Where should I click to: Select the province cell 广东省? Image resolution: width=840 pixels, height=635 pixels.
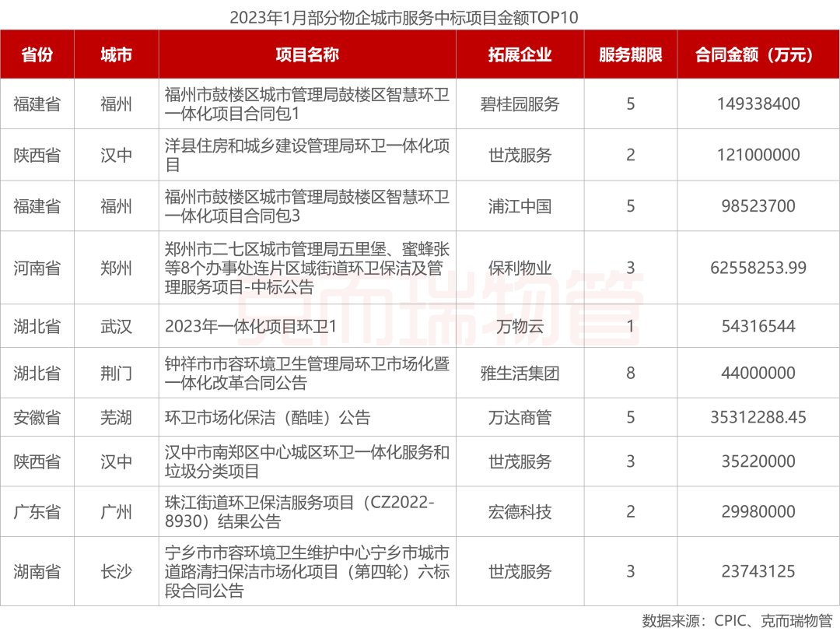(37, 512)
